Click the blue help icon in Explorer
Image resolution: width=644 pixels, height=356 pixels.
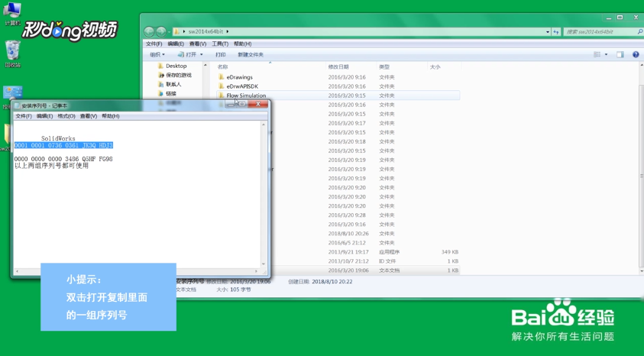[x=636, y=54]
